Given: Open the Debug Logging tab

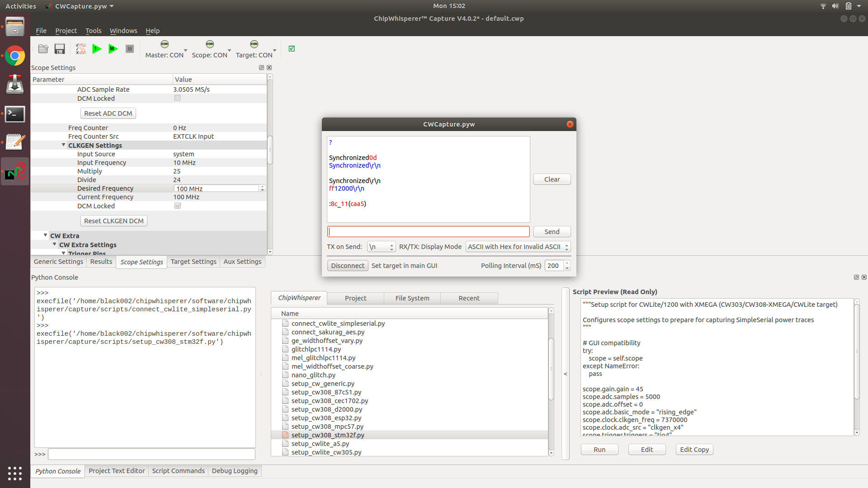Looking at the screenshot, I should pyautogui.click(x=235, y=471).
